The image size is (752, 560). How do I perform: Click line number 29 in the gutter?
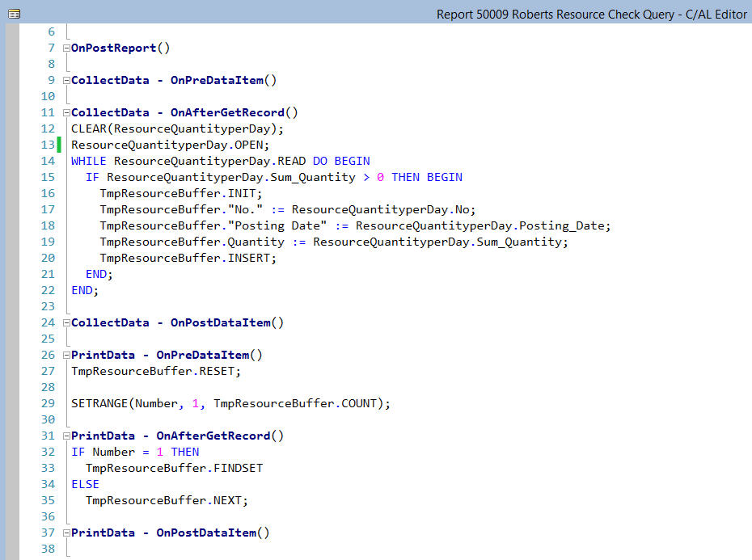point(48,404)
